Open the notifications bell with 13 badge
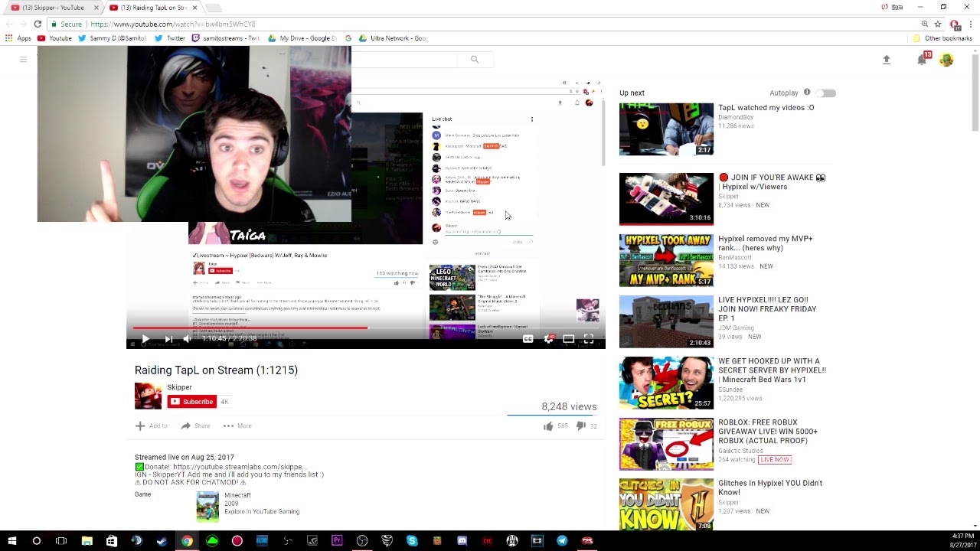The width and height of the screenshot is (980, 551). (923, 59)
